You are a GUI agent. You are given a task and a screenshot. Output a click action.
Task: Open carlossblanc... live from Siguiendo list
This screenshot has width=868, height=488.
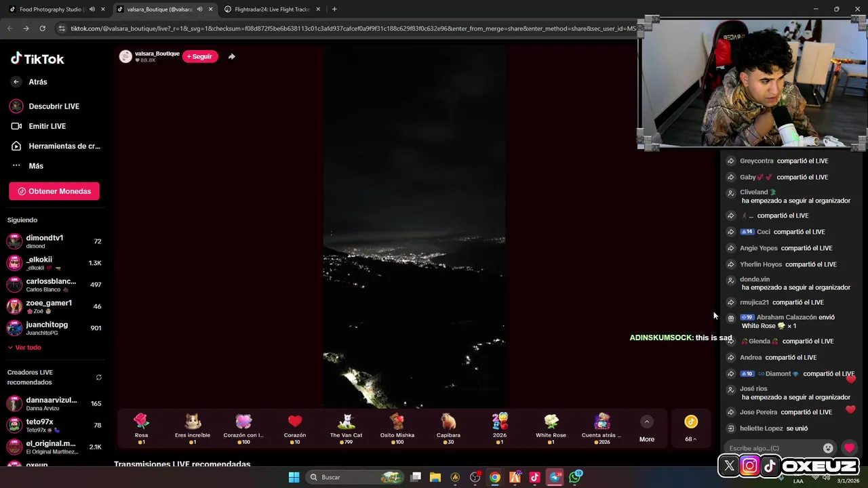pyautogui.click(x=54, y=285)
